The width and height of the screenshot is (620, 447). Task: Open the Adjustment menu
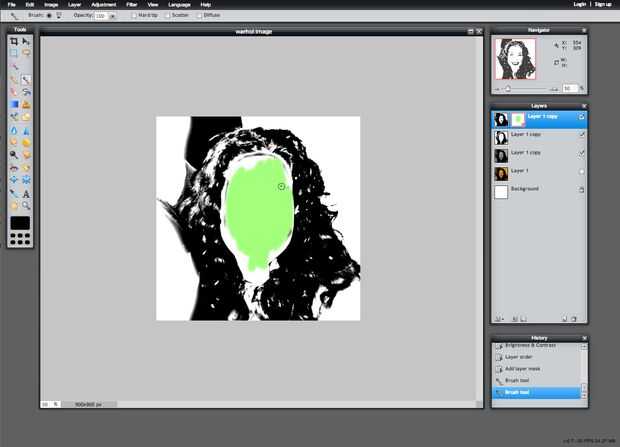click(104, 5)
